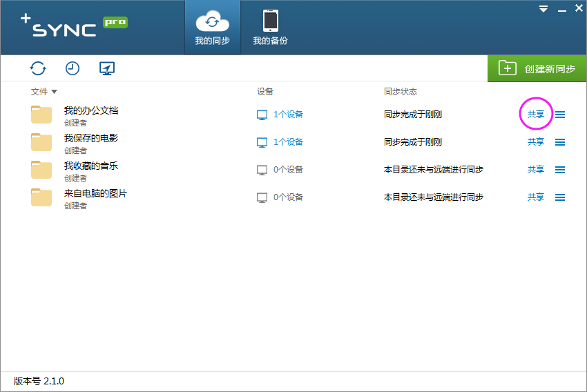Click the folder icon of 我收藏的音乐

coord(41,170)
